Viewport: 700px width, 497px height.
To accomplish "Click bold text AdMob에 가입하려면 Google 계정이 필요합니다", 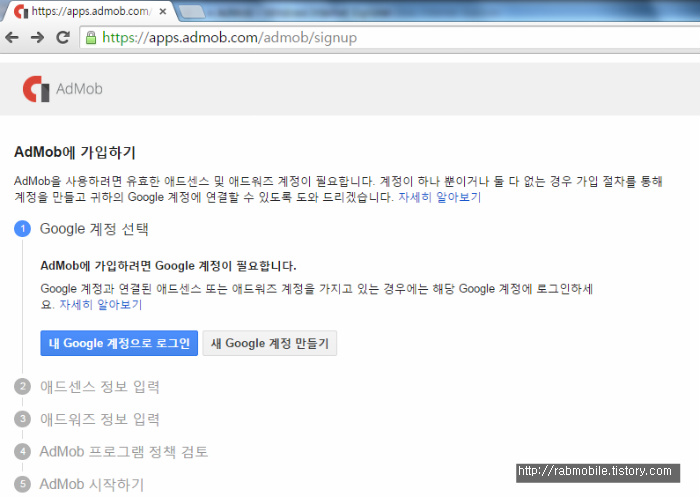I will (x=168, y=266).
